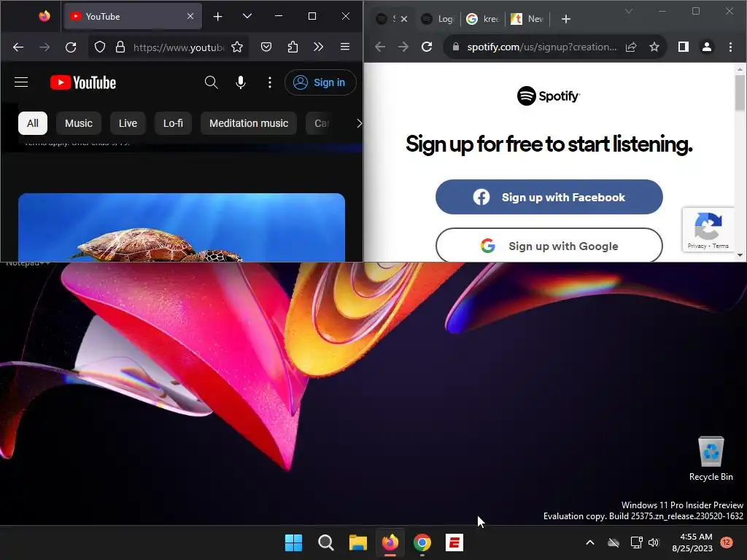747x560 pixels.
Task: Open the Firefox hamburger application menu
Action: 345,47
